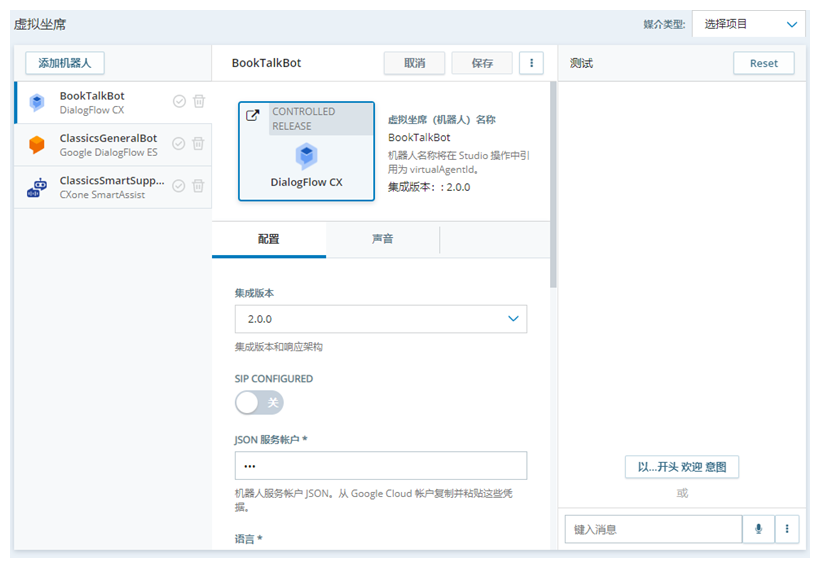Toggle the SIP CONFIGURED switch
Image resolution: width=817 pixels, height=582 pixels.
pos(259,403)
